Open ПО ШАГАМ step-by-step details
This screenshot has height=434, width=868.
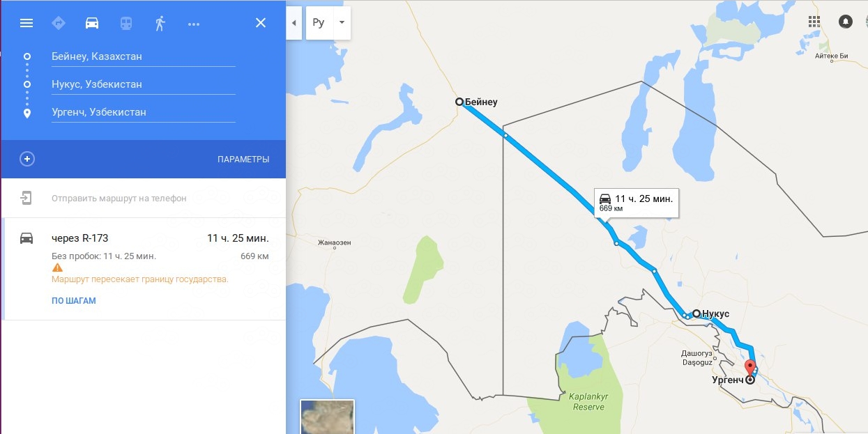73,301
